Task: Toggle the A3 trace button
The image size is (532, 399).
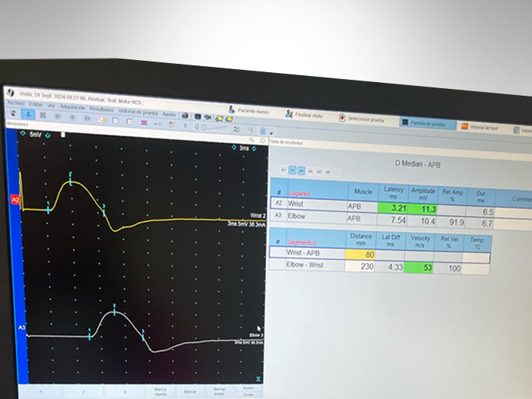Action: point(301,171)
